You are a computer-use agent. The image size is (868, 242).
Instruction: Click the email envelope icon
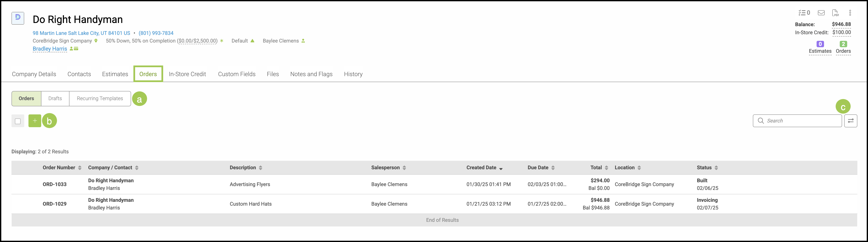point(821,13)
